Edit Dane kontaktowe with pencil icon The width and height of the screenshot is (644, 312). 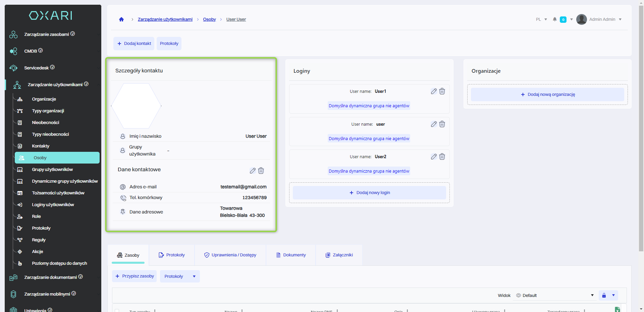click(x=253, y=171)
